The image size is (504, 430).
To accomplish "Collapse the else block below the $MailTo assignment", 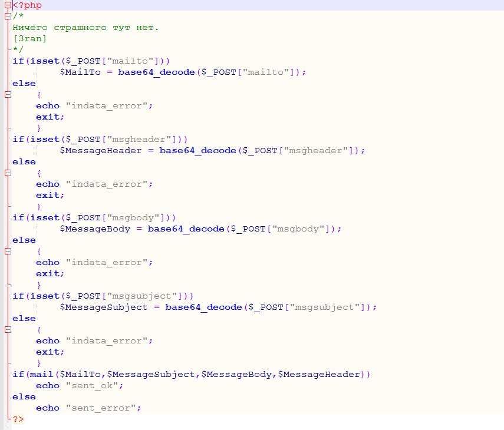I will click(x=8, y=94).
